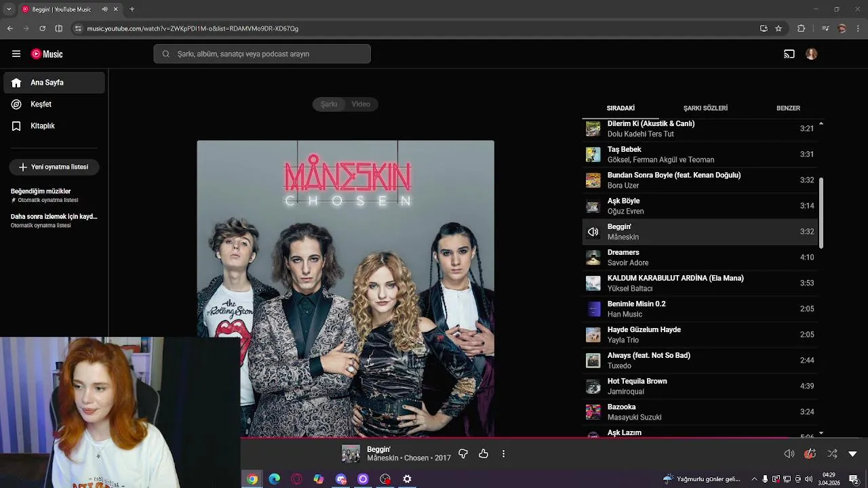Play Aşk Böyle by Oğuz Evren
This screenshot has height=488, width=868.
click(x=700, y=206)
